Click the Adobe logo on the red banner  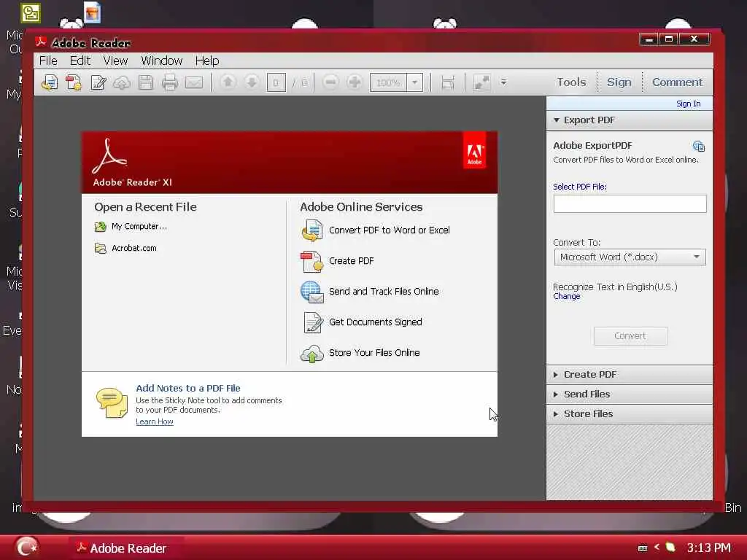(474, 150)
